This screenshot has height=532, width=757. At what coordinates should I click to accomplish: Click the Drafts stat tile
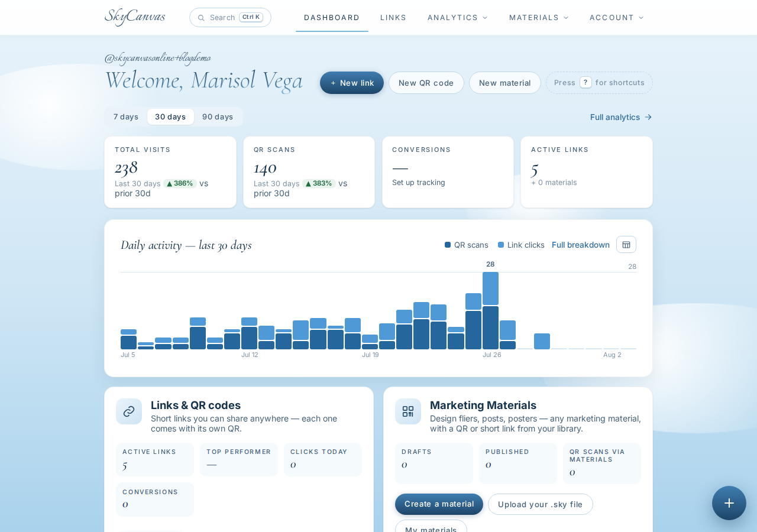(x=434, y=463)
